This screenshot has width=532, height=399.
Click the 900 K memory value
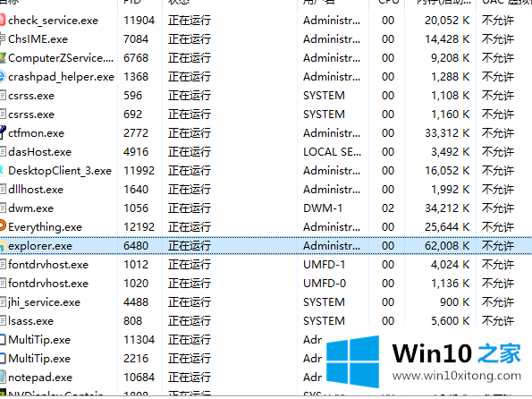[x=454, y=302]
